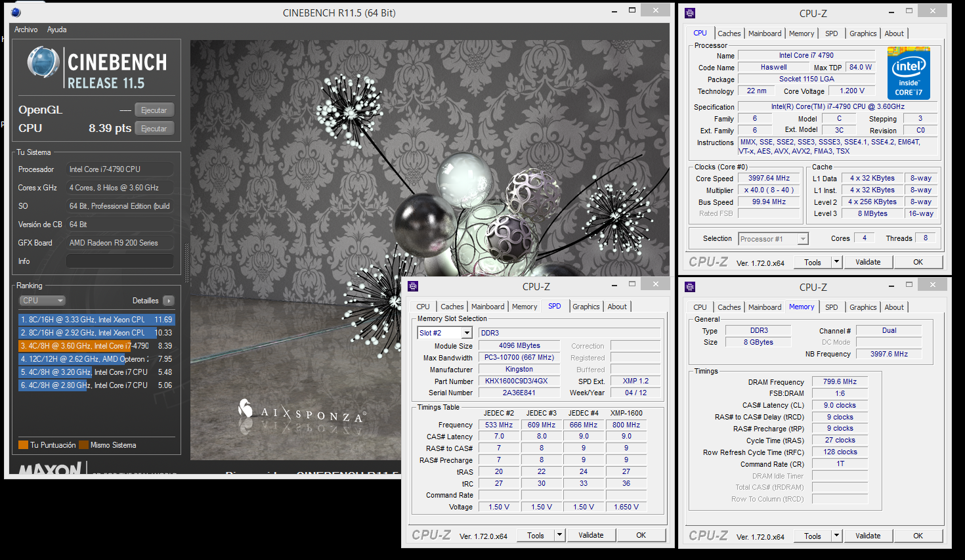Click OK in top-right CPU-Z window

(x=918, y=262)
